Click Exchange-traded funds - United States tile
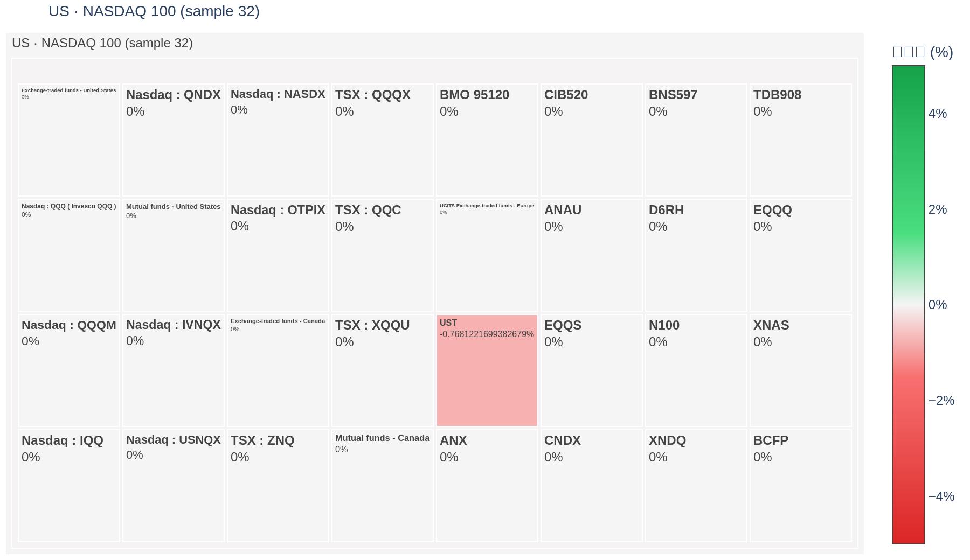The image size is (970, 560). click(69, 140)
